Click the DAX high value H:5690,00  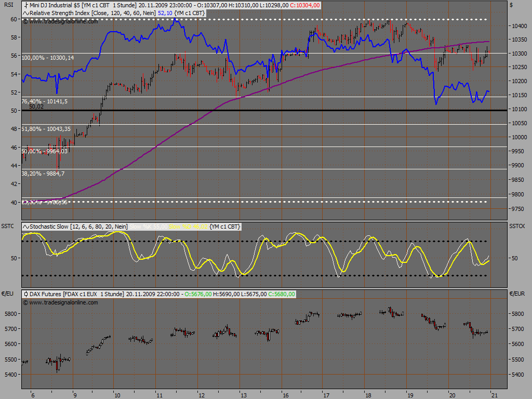227,294
